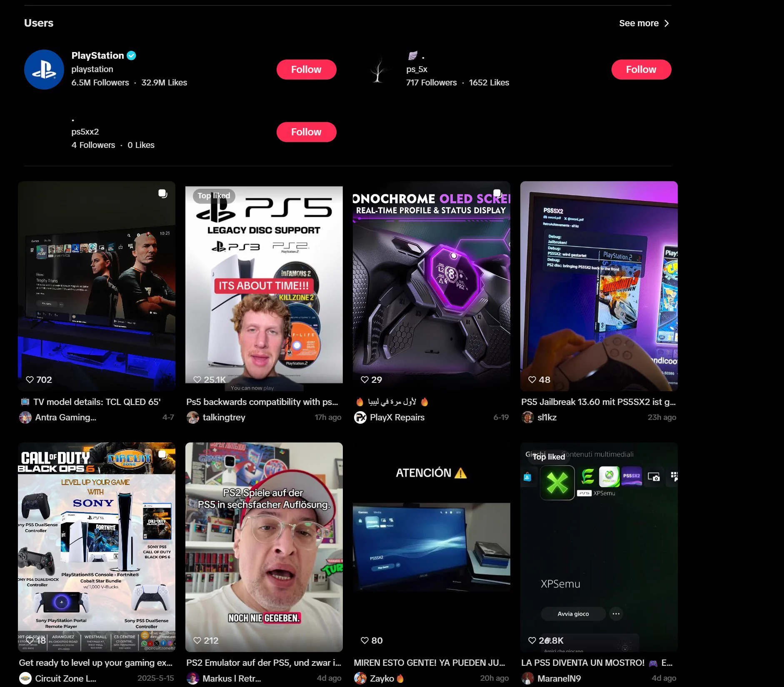
Task: Open Call of Duty Circuit Zone post
Action: (x=97, y=547)
